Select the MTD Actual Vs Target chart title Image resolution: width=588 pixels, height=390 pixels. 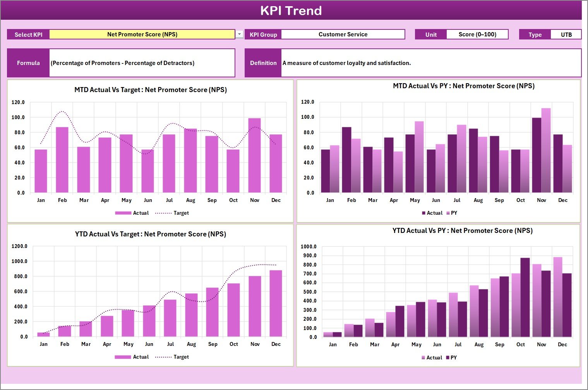150,90
